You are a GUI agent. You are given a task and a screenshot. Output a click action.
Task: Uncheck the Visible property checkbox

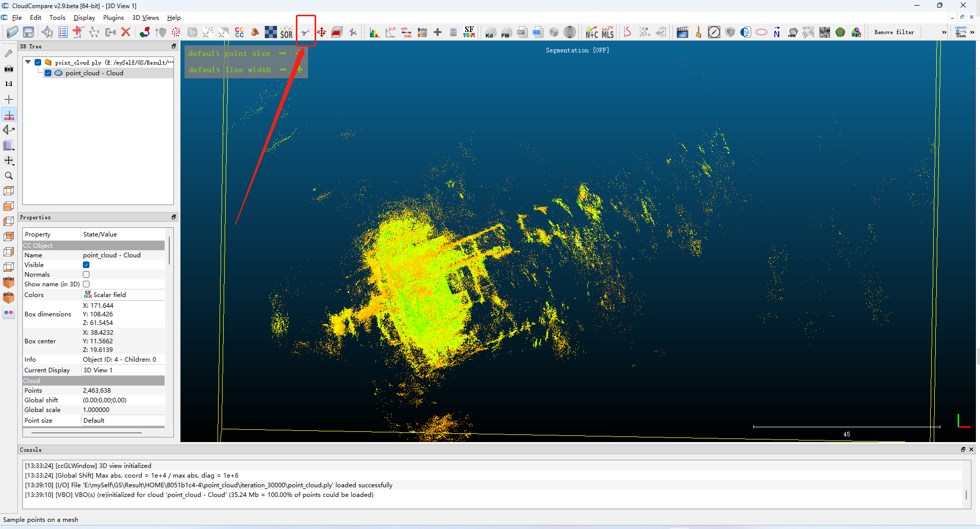click(86, 265)
